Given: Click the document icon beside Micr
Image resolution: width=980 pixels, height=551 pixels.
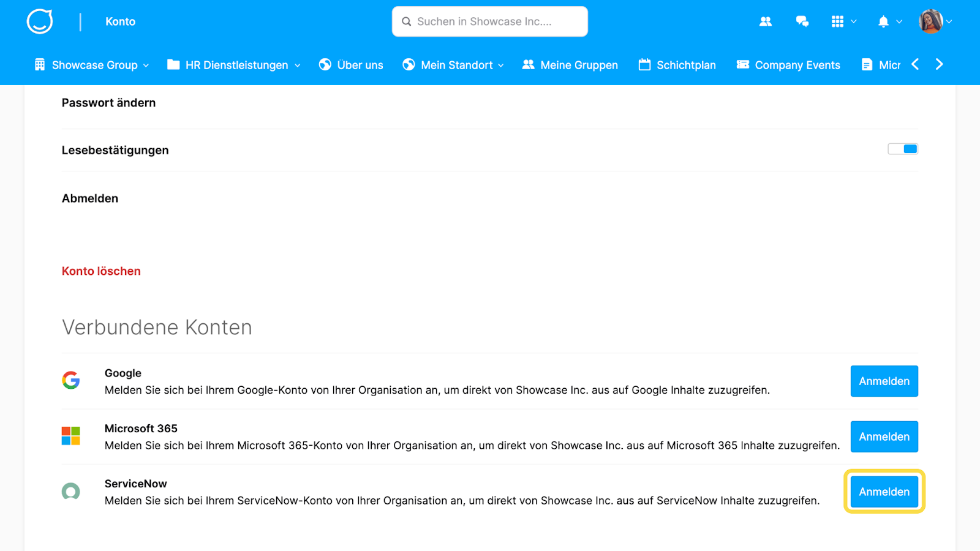Looking at the screenshot, I should pyautogui.click(x=867, y=65).
